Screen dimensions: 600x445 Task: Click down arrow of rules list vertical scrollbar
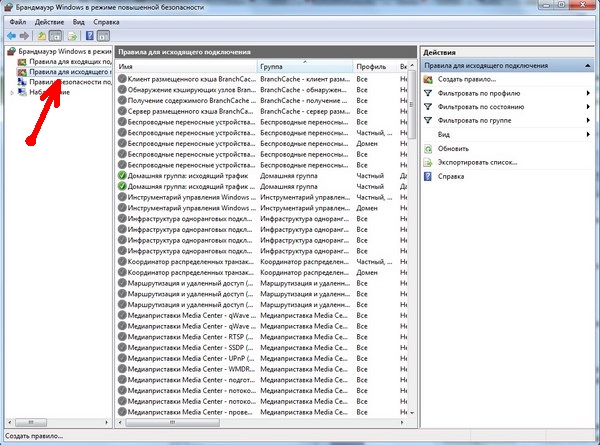[x=412, y=413]
